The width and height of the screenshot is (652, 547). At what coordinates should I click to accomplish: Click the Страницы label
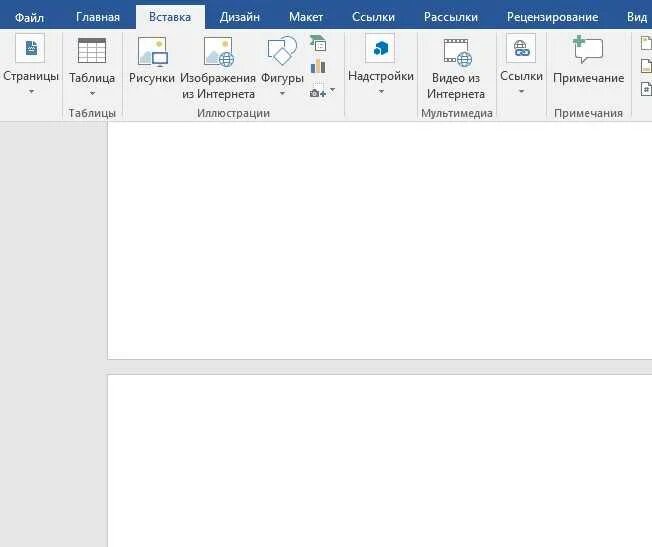point(31,76)
